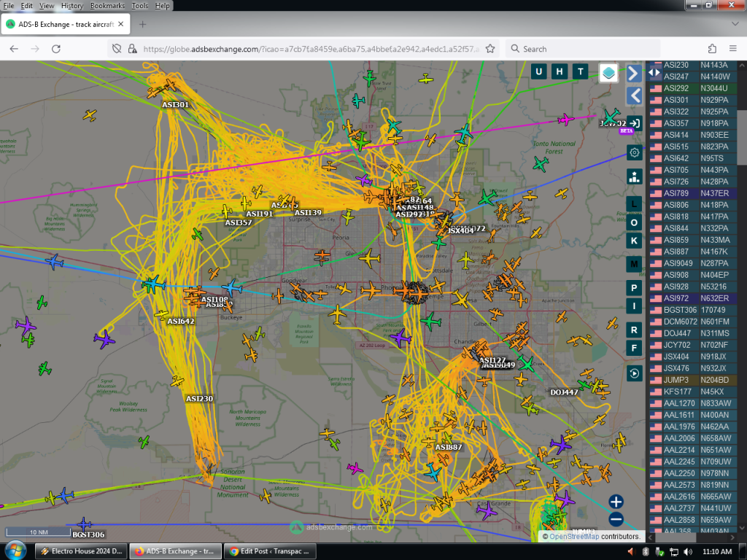The image size is (747, 560).
Task: Open a new tab with plus
Action: tap(142, 24)
